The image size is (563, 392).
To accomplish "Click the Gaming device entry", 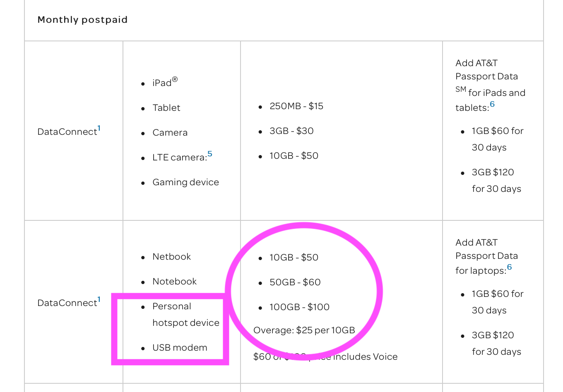I will coord(185,182).
